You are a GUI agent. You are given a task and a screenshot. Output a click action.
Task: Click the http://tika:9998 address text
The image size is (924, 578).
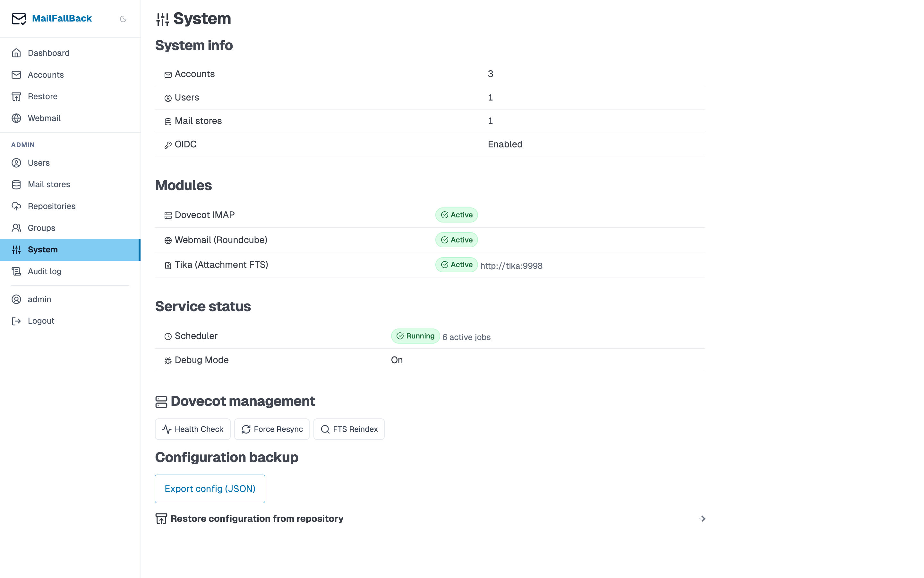pyautogui.click(x=511, y=266)
